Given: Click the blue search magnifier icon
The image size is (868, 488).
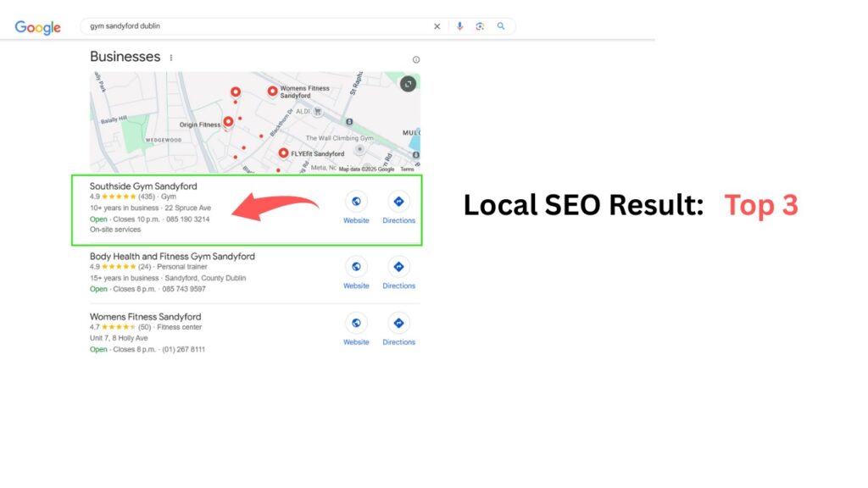Looking at the screenshot, I should coord(500,26).
